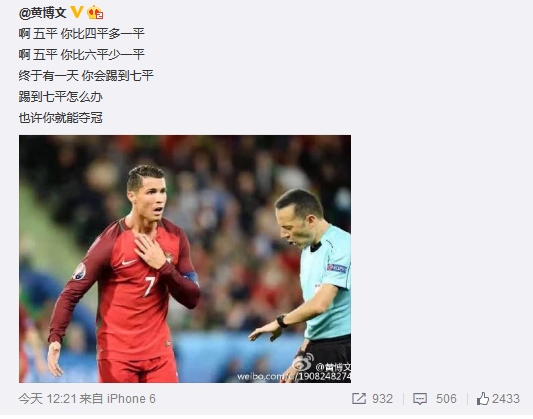Click the @黄博文 watermark on photo
The image size is (533, 419).
333,367
